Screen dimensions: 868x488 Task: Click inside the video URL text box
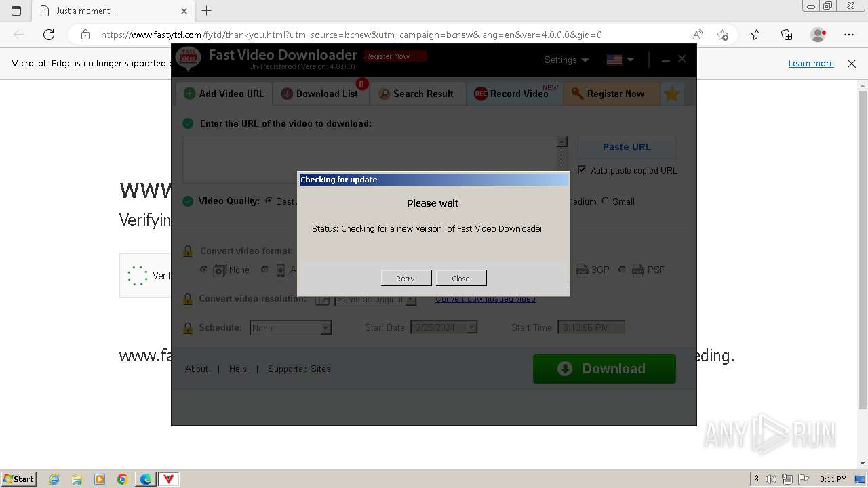click(370, 159)
